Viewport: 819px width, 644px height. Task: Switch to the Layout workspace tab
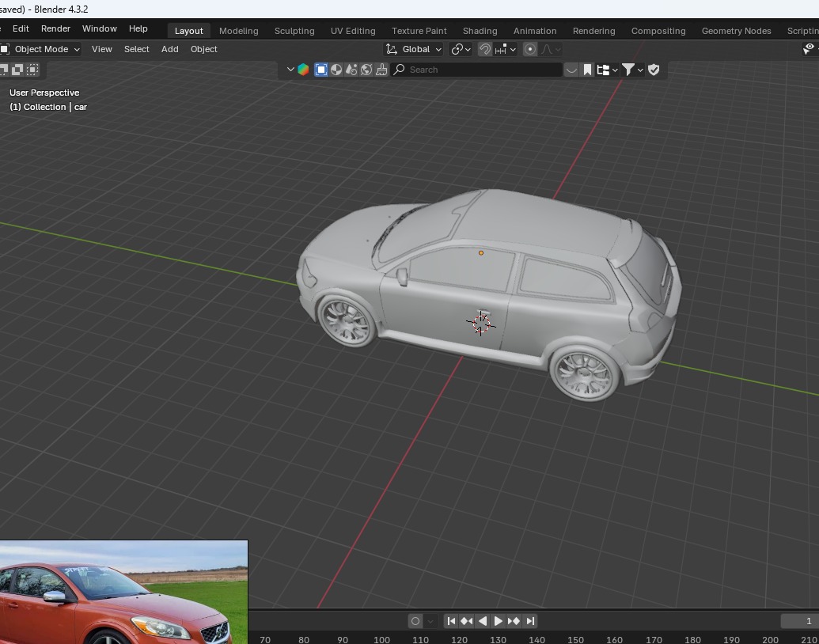[x=188, y=31]
